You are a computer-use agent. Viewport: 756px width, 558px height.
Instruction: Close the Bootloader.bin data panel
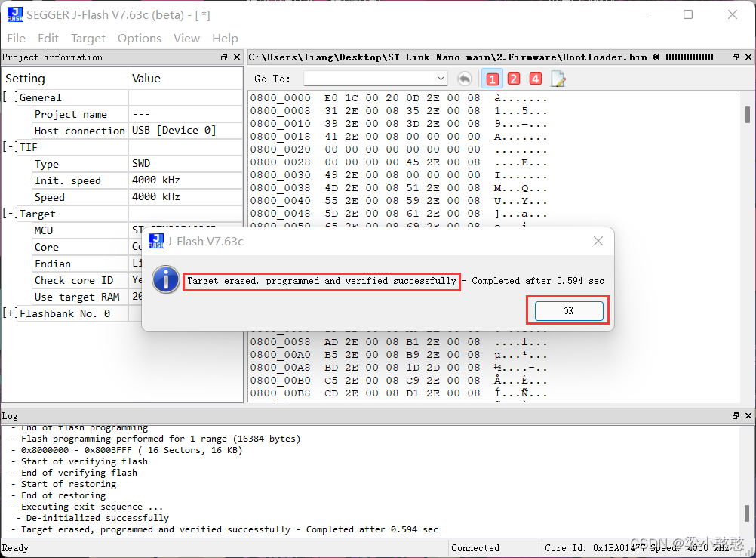click(x=748, y=57)
